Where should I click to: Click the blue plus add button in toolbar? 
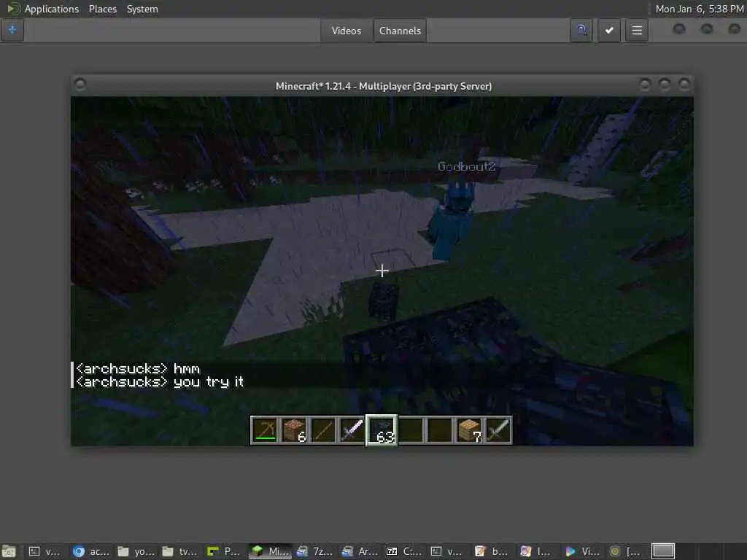point(12,31)
